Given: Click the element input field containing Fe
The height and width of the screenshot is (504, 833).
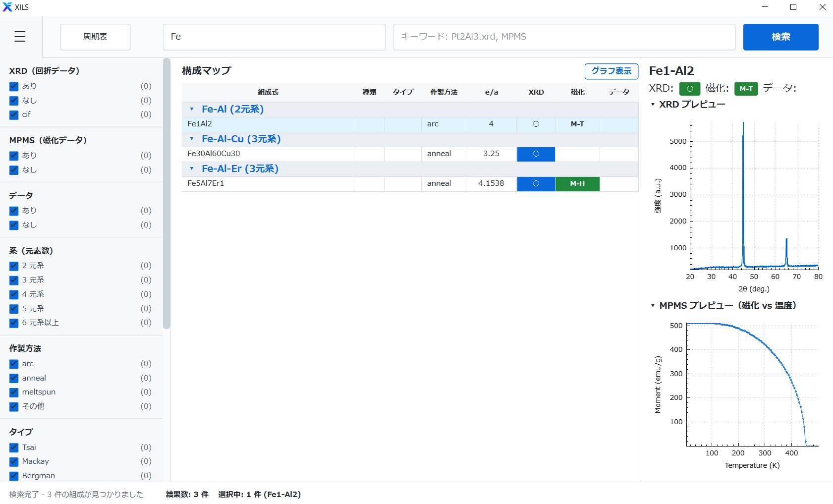Looking at the screenshot, I should (x=274, y=37).
